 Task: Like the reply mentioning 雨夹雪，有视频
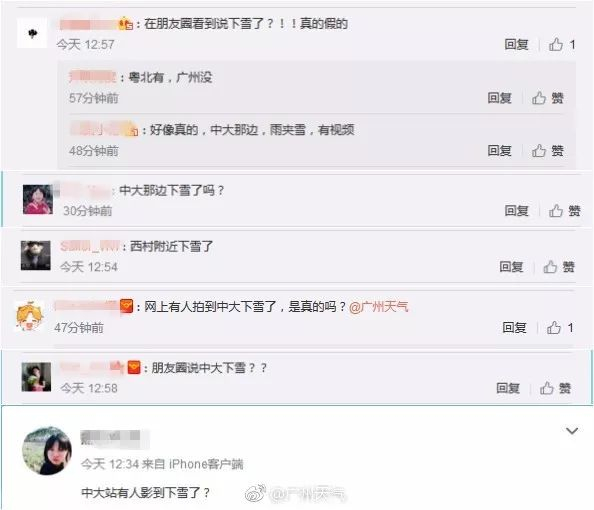pos(547,151)
